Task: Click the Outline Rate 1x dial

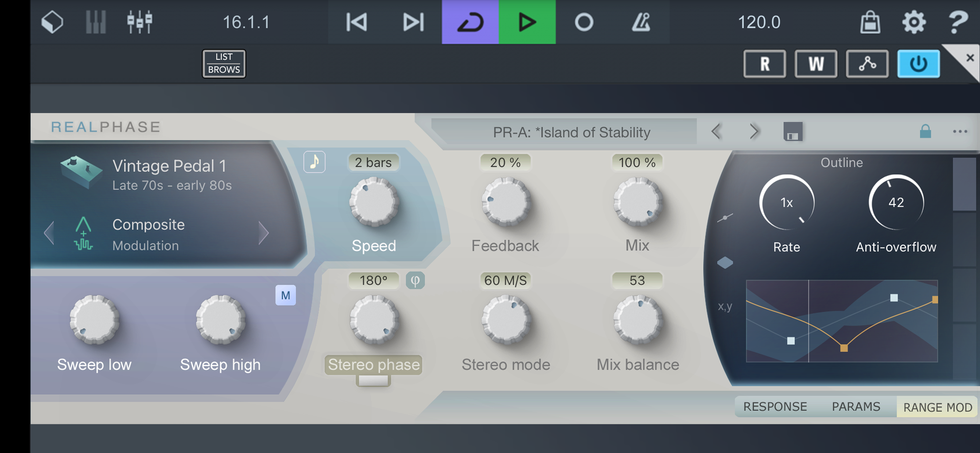Action: (x=786, y=202)
